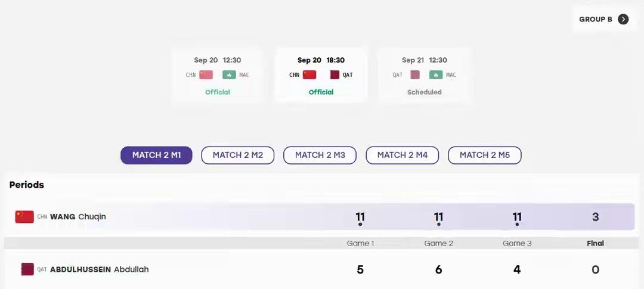This screenshot has height=289, width=644.
Task: Click China flag in Sep 20 12:30 card
Action: click(206, 74)
